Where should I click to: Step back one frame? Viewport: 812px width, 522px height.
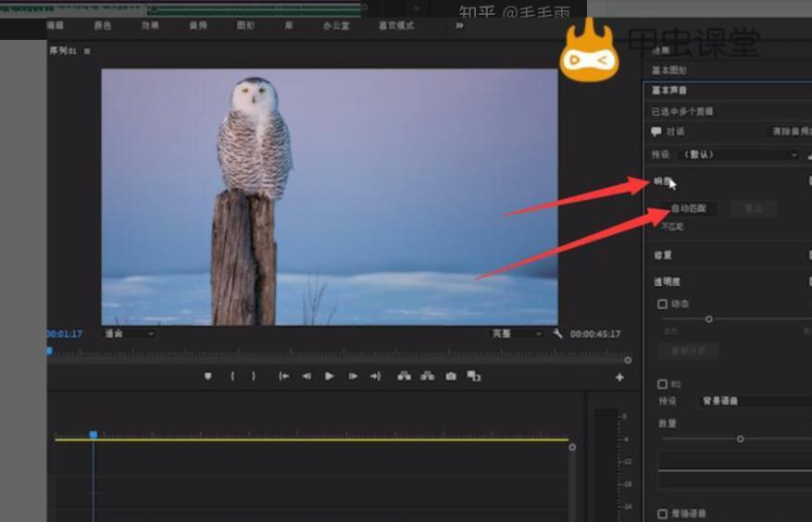click(x=306, y=376)
